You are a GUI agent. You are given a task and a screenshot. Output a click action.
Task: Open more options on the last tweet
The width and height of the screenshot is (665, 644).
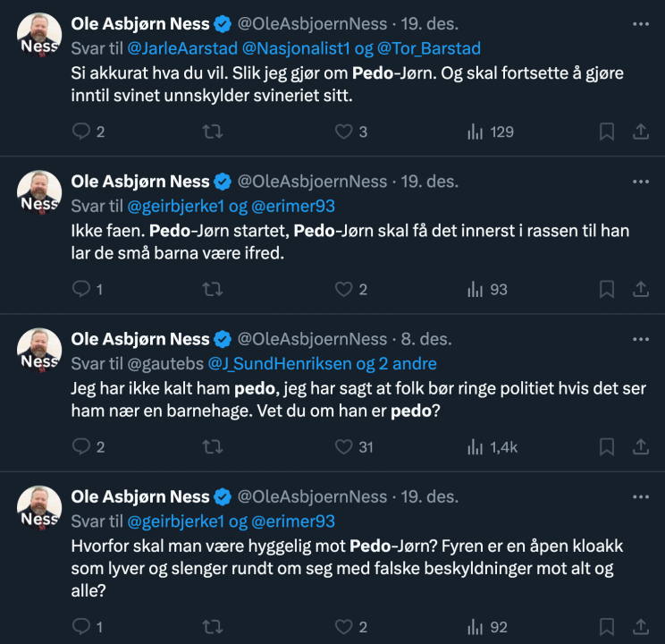pos(641,496)
